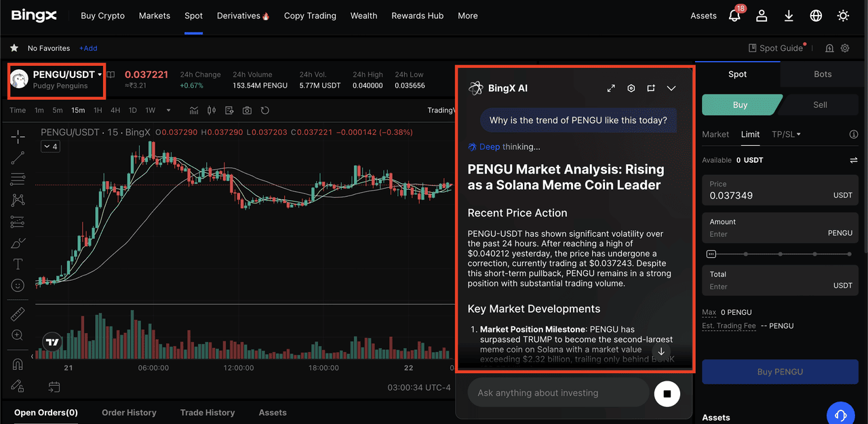Click the favorites star icon
The height and width of the screenshot is (424, 868).
click(14, 48)
